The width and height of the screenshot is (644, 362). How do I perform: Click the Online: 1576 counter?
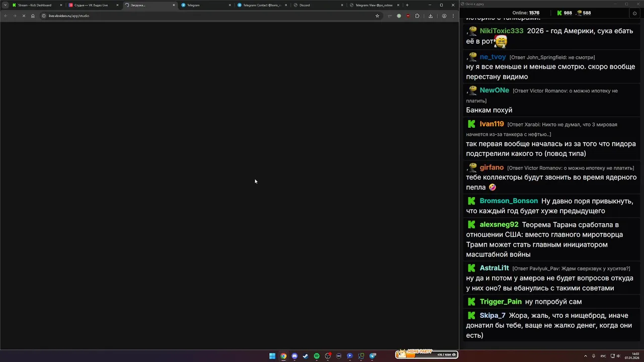pos(526,13)
